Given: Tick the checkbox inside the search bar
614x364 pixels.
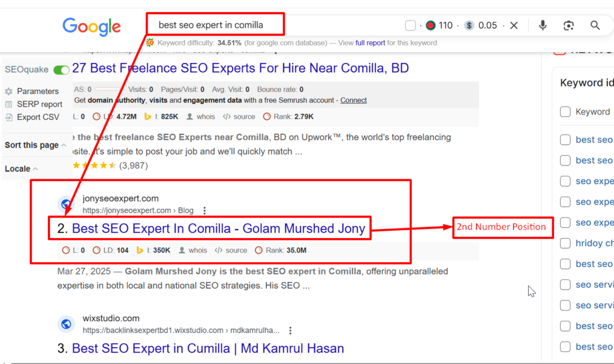Looking at the screenshot, I should [x=410, y=25].
